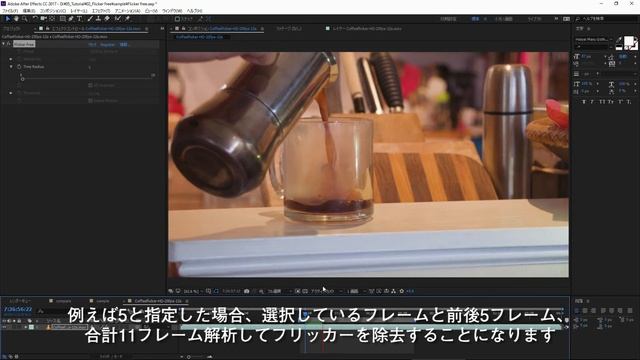The width and height of the screenshot is (640, 360).
Task: Open the アニメーション menu
Action: click(127, 11)
